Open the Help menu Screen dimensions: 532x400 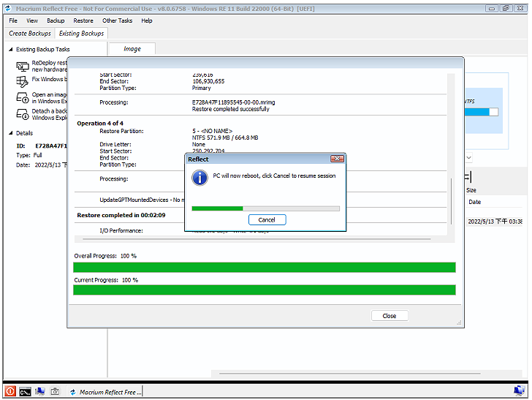[x=147, y=20]
